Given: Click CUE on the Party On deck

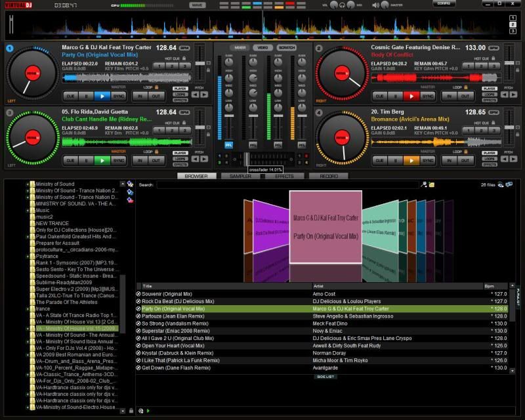Looking at the screenshot, I should [x=71, y=96].
